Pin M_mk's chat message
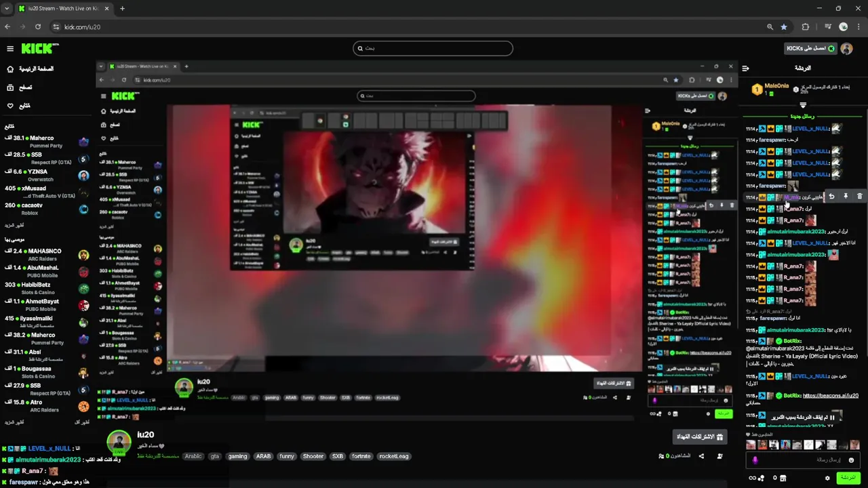 [x=846, y=197]
